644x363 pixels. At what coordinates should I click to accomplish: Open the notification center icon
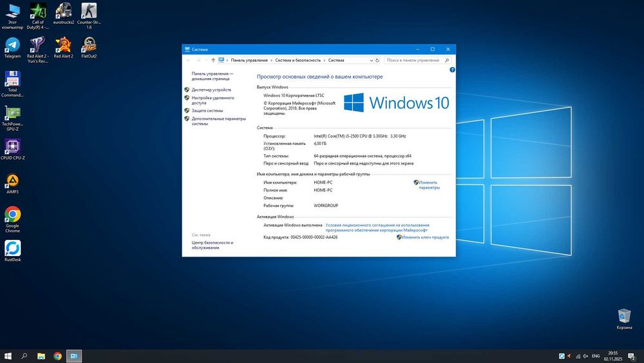(632, 356)
